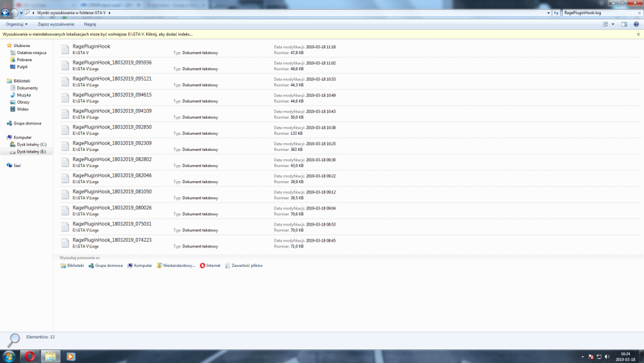
Task: Open Dysk lokalny (C:) drive
Action: [32, 144]
